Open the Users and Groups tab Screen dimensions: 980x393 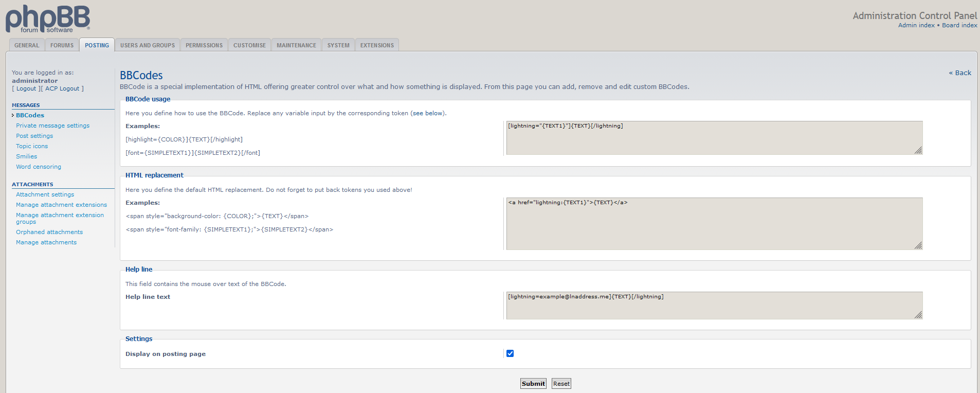[x=148, y=45]
